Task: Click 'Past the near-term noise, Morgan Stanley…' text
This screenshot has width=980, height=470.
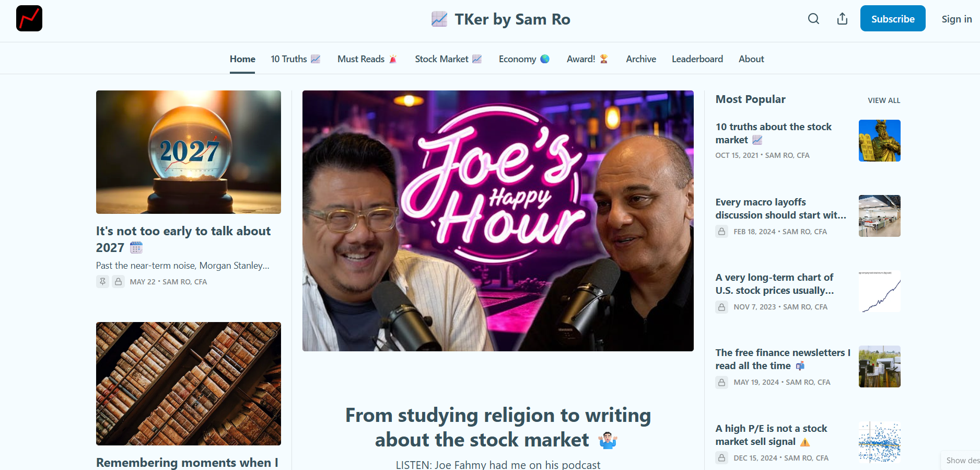Action: [183, 266]
